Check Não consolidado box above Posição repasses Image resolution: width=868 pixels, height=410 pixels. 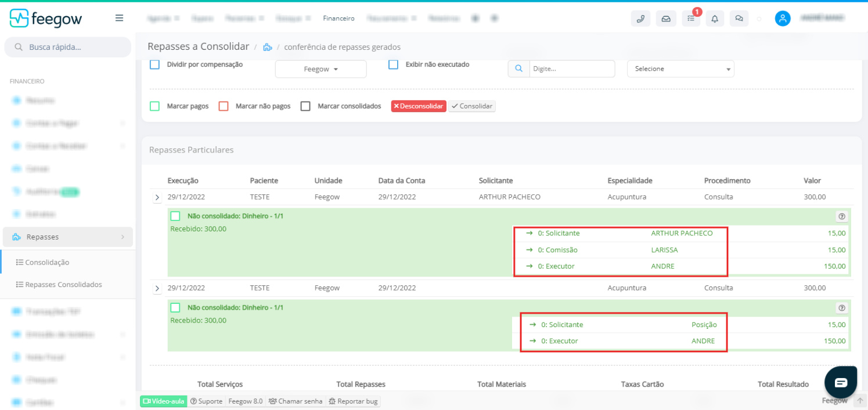coord(175,307)
